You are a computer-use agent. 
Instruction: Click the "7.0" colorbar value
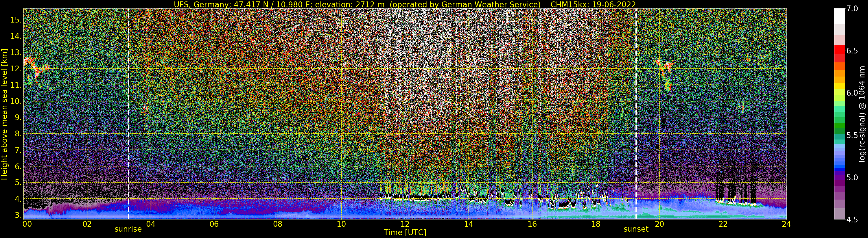click(852, 9)
